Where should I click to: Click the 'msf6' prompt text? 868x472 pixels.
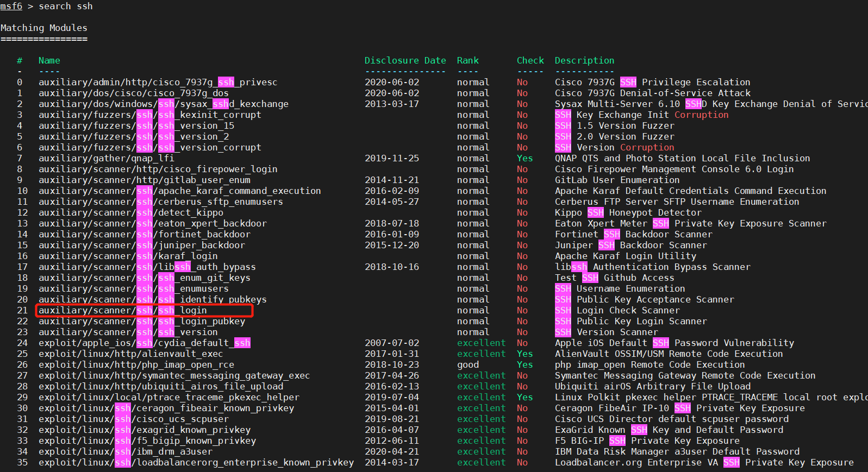[x=11, y=6]
